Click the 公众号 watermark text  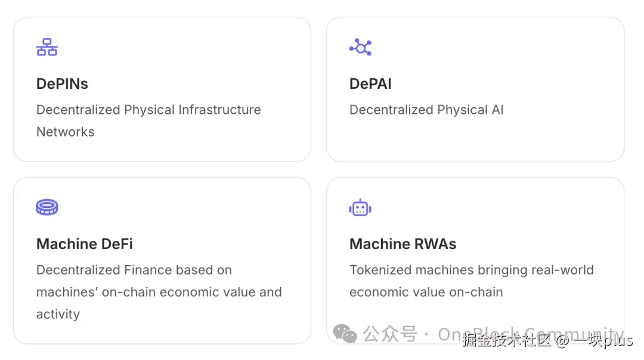click(391, 334)
